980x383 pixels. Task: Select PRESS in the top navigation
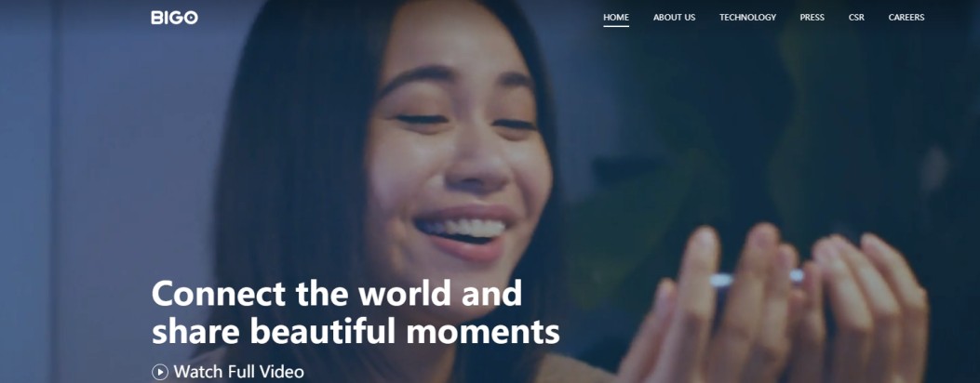(812, 18)
